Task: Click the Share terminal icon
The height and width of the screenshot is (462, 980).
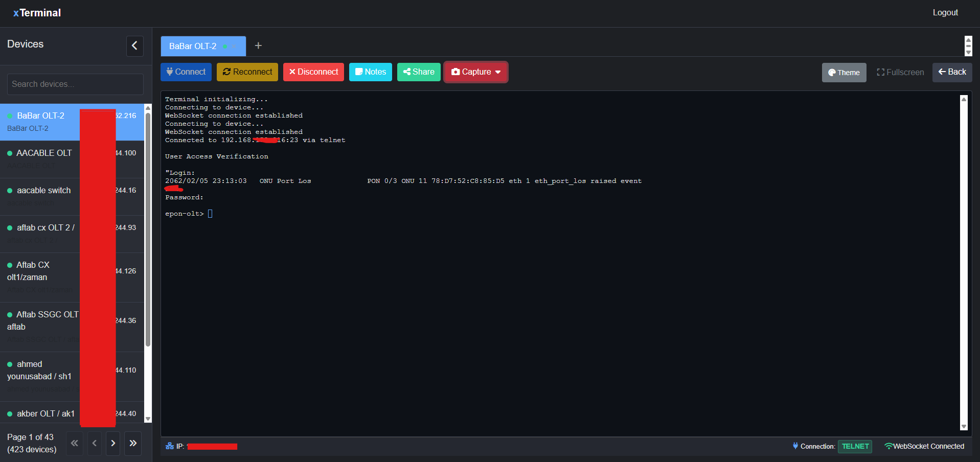Action: coord(407,72)
